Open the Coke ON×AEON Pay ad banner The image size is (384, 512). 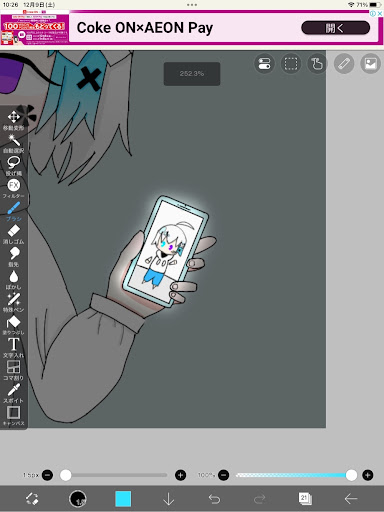[192, 28]
